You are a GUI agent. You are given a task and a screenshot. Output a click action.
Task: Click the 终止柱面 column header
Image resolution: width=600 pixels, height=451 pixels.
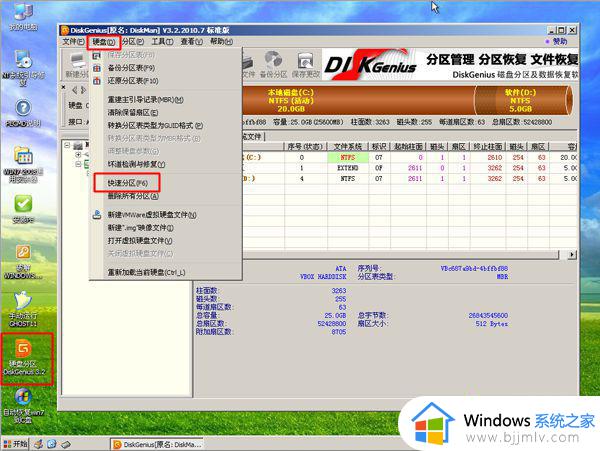tap(488, 147)
